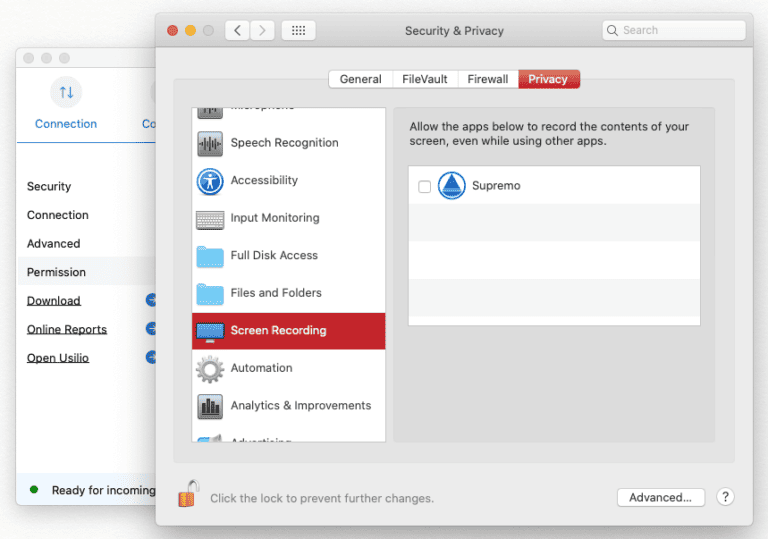Click the Connection arrows icon in Supremo window

tap(66, 92)
